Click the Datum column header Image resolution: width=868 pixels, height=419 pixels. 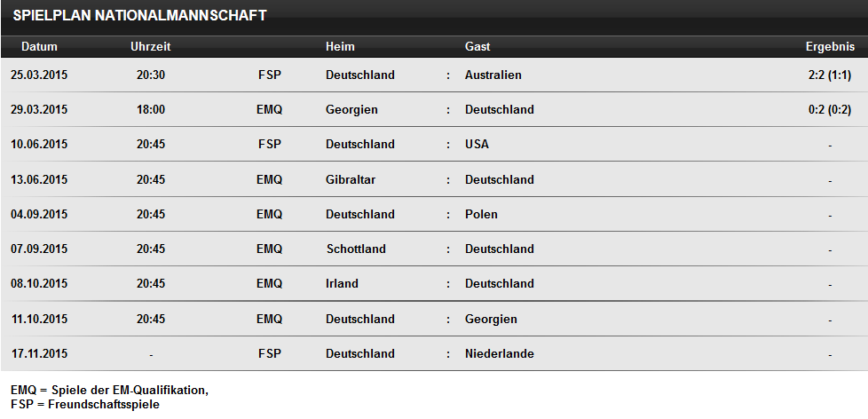[x=39, y=46]
